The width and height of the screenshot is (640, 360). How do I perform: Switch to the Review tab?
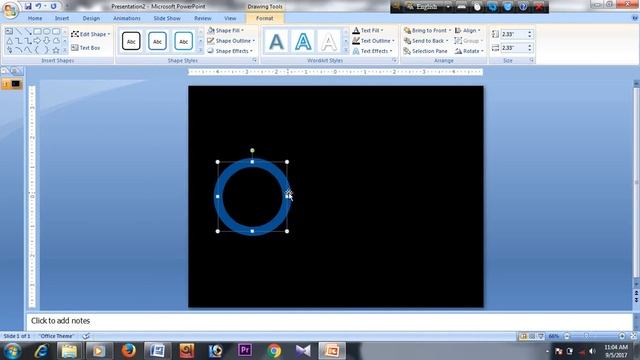(x=203, y=18)
